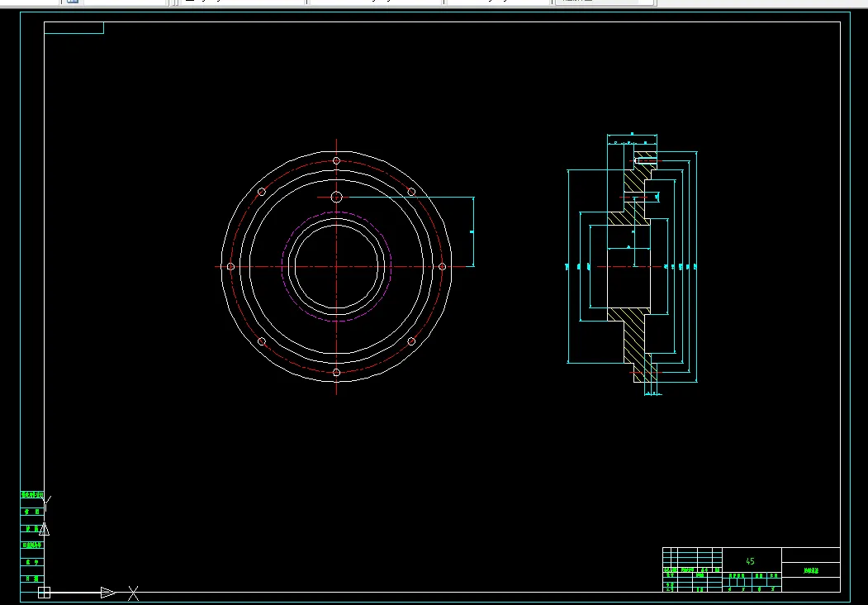The height and width of the screenshot is (605, 868).
Task: Select the lower-right bolt hole of the flange
Action: (411, 341)
